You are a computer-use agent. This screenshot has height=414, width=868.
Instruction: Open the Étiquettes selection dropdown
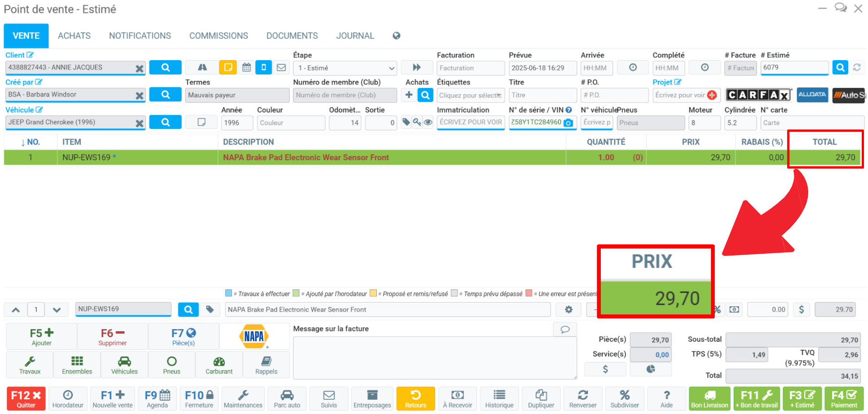pyautogui.click(x=470, y=95)
